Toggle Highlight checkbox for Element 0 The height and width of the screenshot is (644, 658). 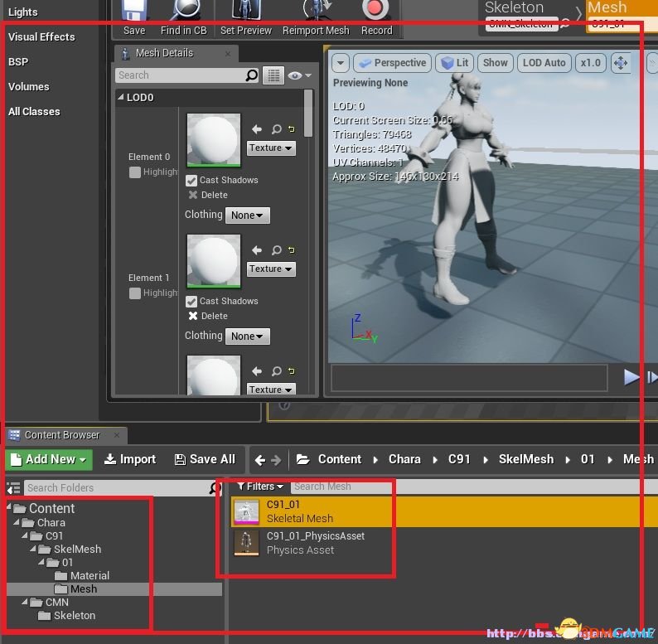[135, 172]
